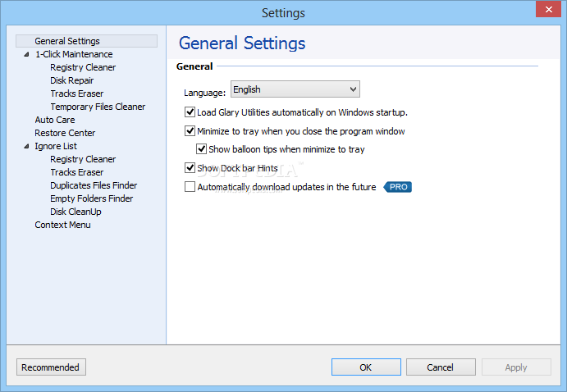
Task: Open Duplicates Files Finder ignore list
Action: point(94,185)
